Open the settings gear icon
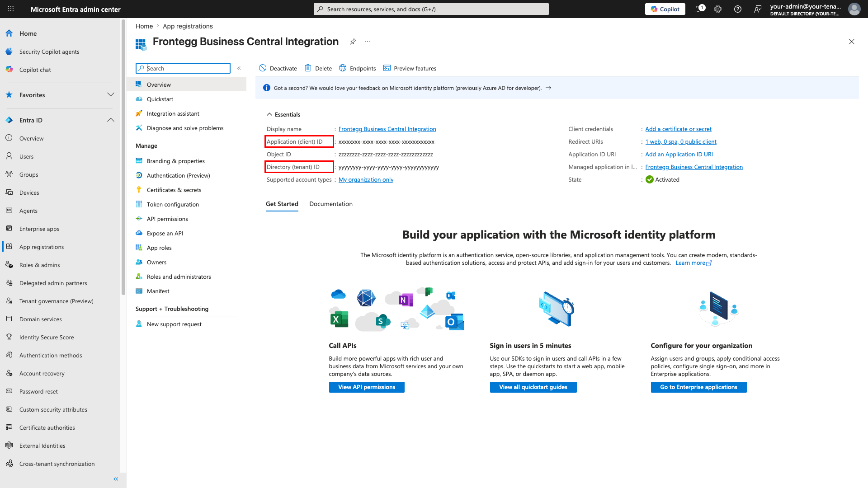The image size is (868, 488). tap(718, 9)
